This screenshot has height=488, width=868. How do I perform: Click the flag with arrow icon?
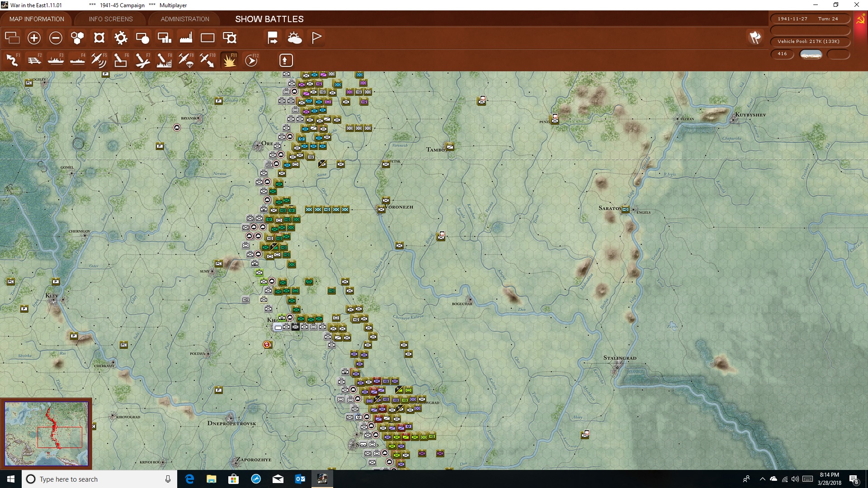click(273, 38)
